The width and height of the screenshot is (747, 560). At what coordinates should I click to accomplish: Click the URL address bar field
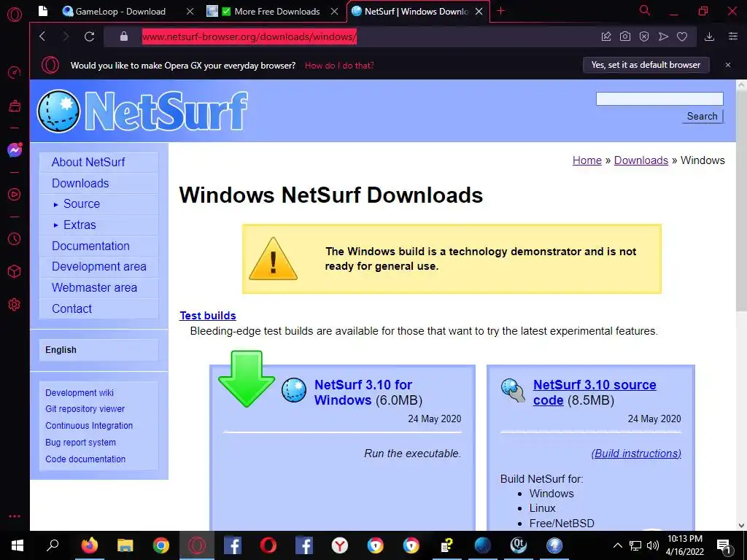352,36
